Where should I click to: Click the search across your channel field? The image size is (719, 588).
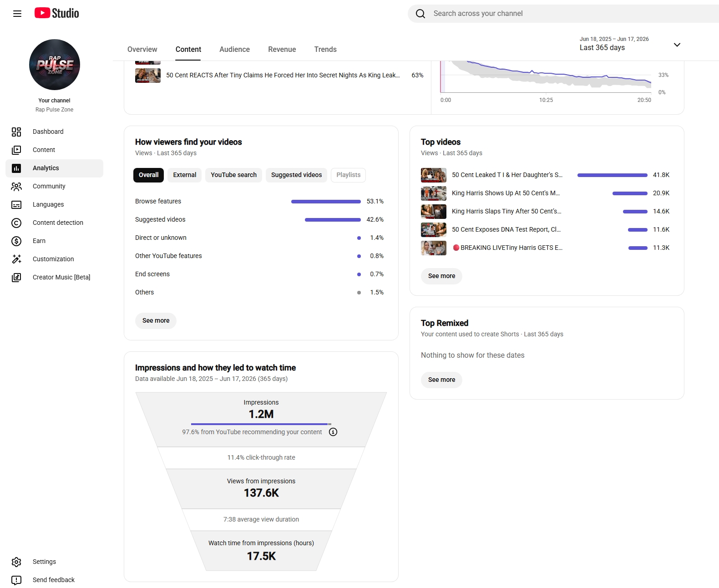point(563,14)
